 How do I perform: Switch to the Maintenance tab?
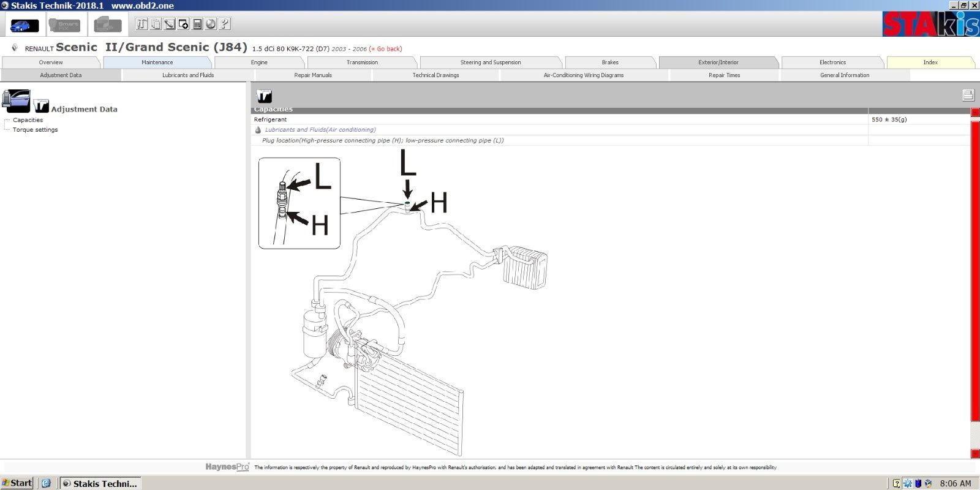click(157, 62)
